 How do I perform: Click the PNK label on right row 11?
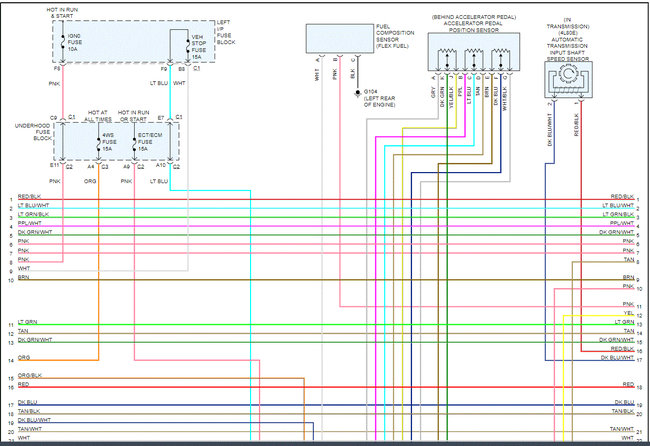[628, 304]
